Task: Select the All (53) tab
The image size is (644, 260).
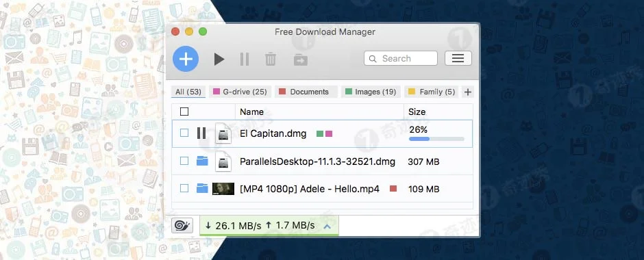Action: click(x=188, y=92)
